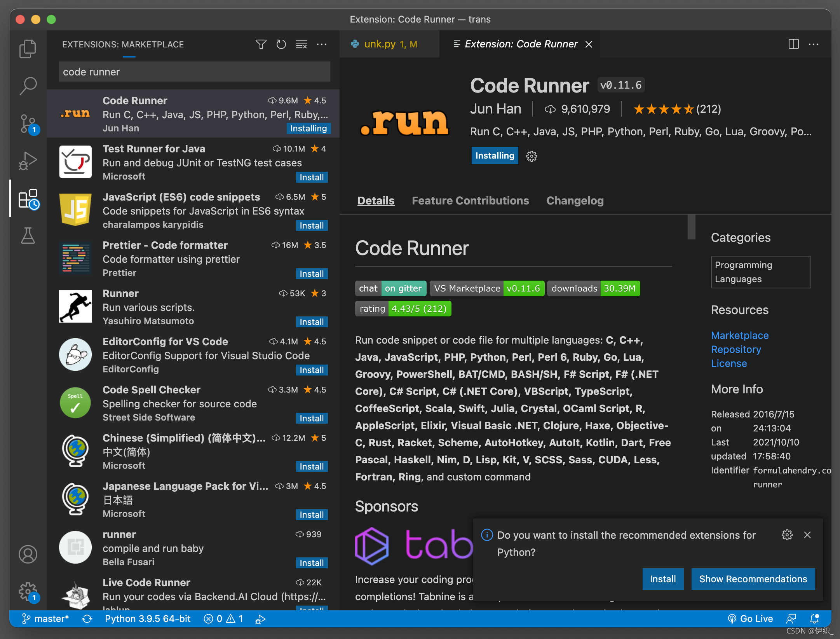Viewport: 840px width, 639px height.
Task: Open editor More Actions ellipsis
Action: pyautogui.click(x=814, y=44)
